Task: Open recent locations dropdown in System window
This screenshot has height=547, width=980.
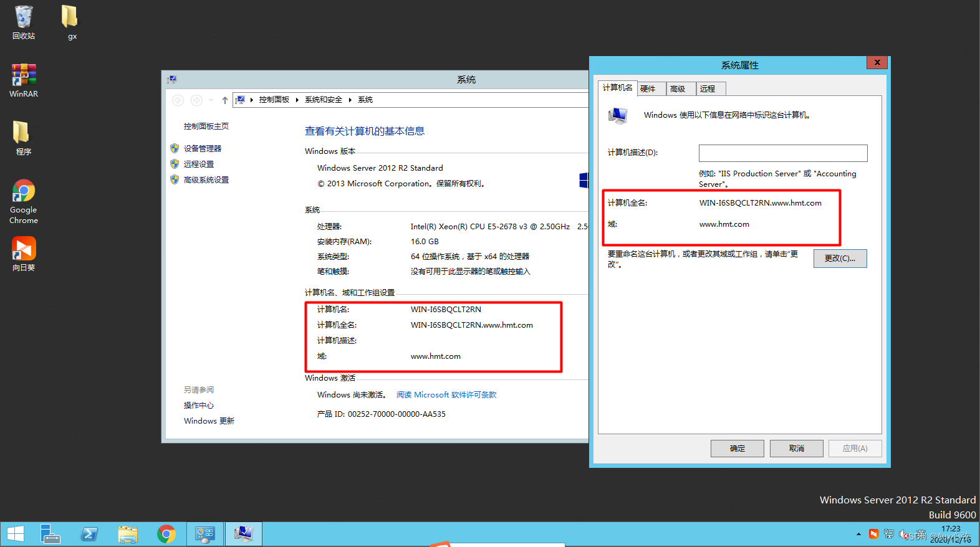Action: [211, 100]
